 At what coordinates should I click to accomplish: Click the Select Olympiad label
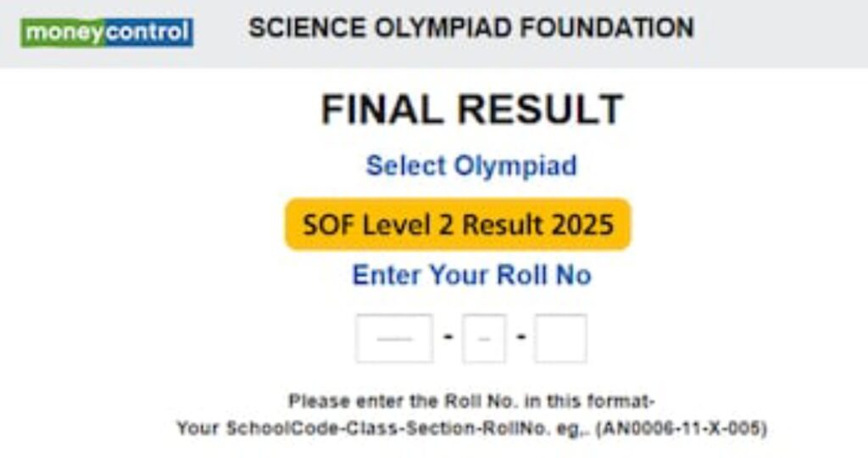pyautogui.click(x=471, y=165)
